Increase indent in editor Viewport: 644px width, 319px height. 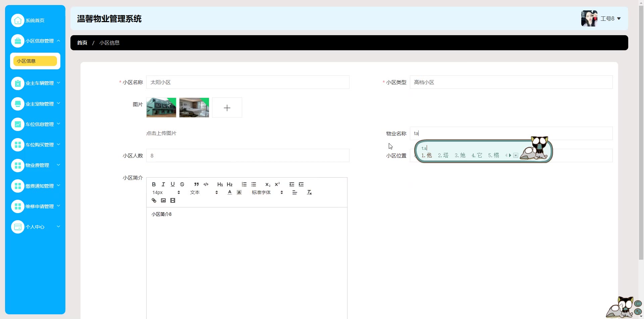(301, 184)
